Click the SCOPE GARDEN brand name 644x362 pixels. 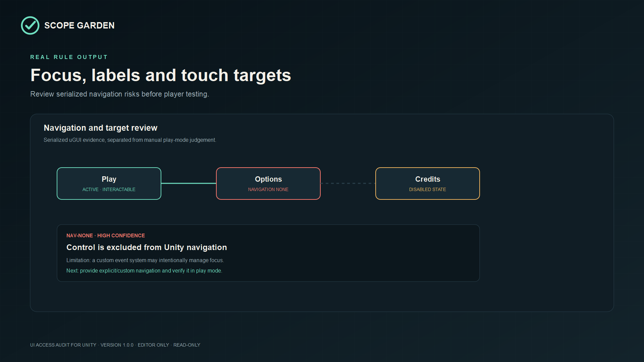[79, 25]
